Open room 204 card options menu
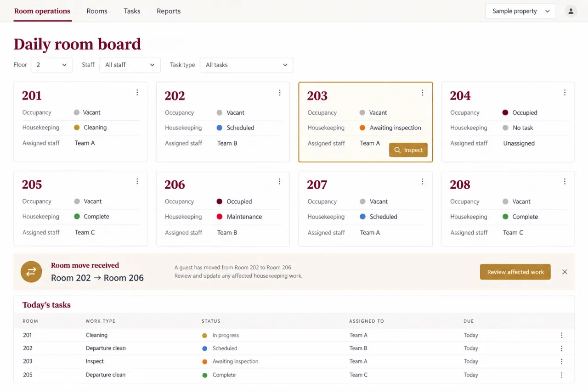 click(565, 92)
